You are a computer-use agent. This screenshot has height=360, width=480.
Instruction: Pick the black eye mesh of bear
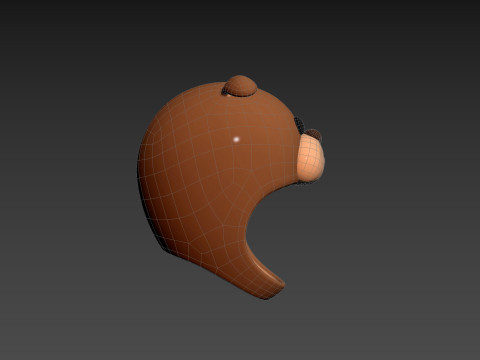click(300, 125)
